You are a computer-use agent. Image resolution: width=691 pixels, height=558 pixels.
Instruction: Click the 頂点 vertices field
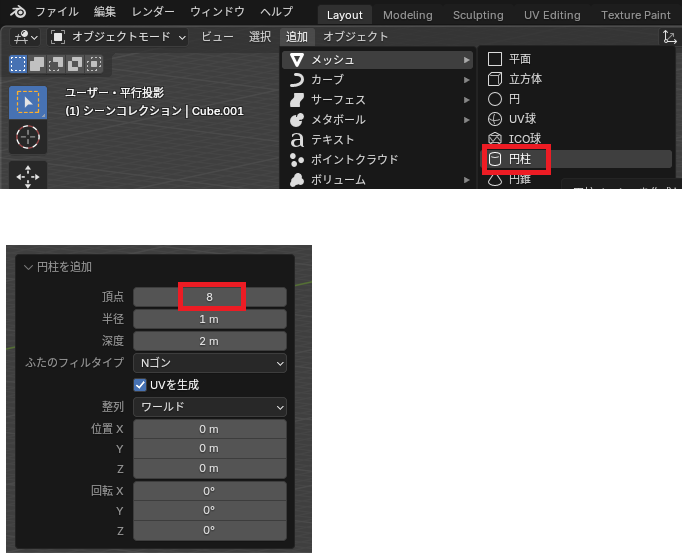[x=210, y=297]
